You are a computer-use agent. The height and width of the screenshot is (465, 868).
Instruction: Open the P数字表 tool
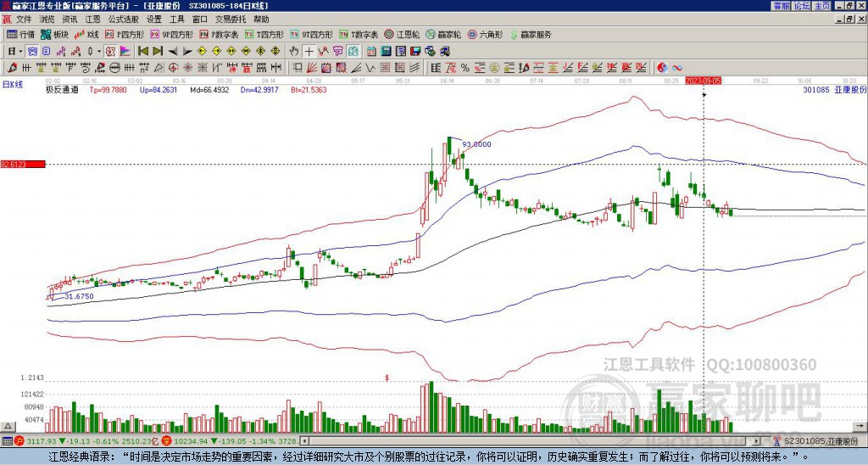(x=219, y=34)
